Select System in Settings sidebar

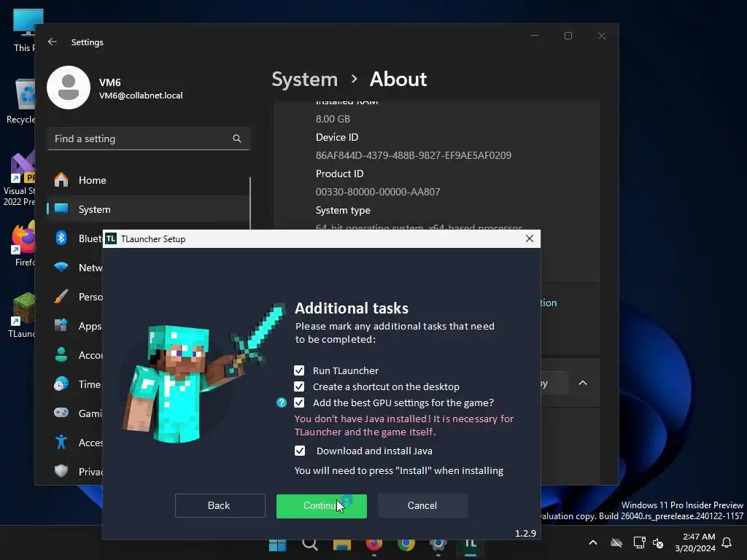coord(148,209)
